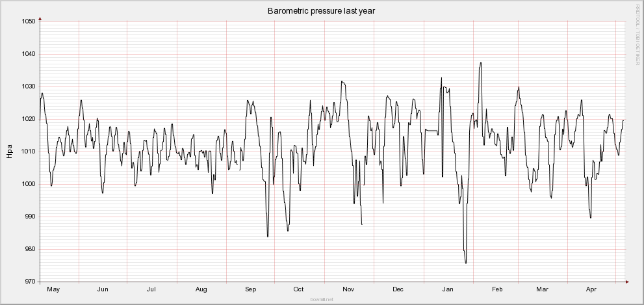The width and height of the screenshot is (644, 305).
Task: Choose the Apr marker on the x-axis
Action: coord(591,289)
